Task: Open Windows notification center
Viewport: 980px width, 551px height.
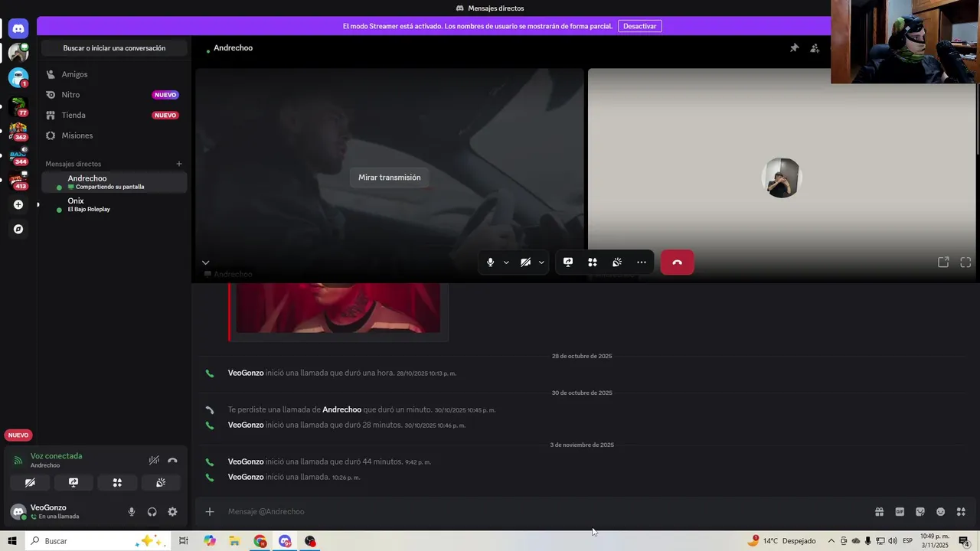Action: pyautogui.click(x=964, y=541)
